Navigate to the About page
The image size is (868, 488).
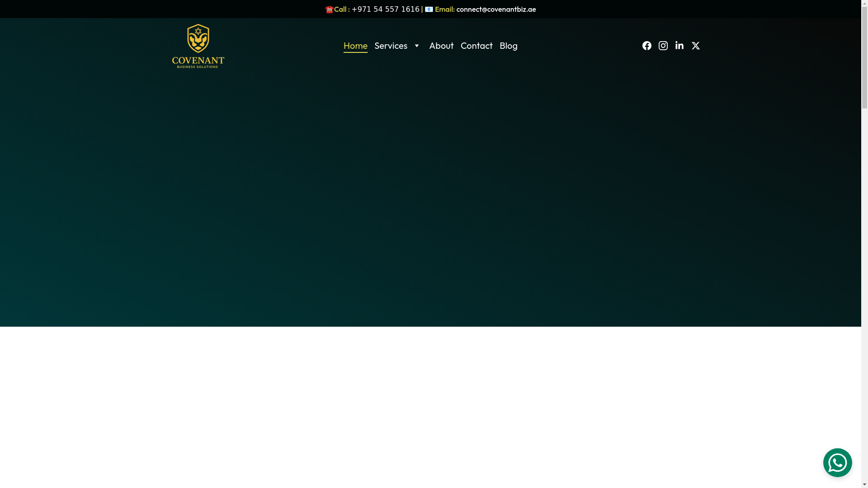point(441,46)
